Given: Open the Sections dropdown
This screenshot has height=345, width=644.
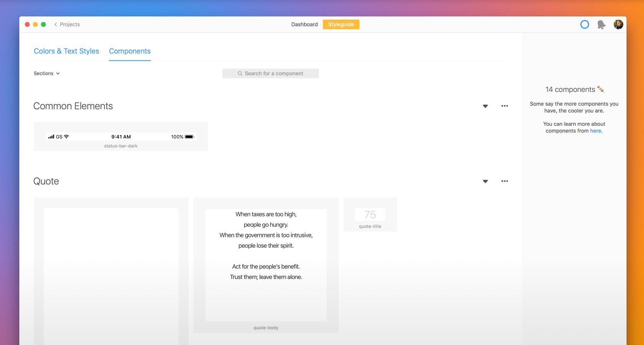Looking at the screenshot, I should pyautogui.click(x=46, y=73).
